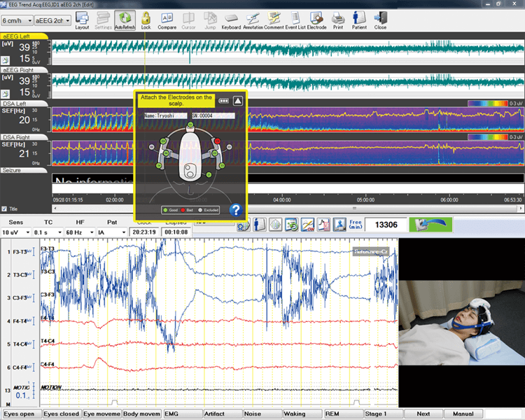Viewport: 525px width, 420px height.
Task: Open the aEEG 2ch layout dropdown
Action: tap(53, 21)
